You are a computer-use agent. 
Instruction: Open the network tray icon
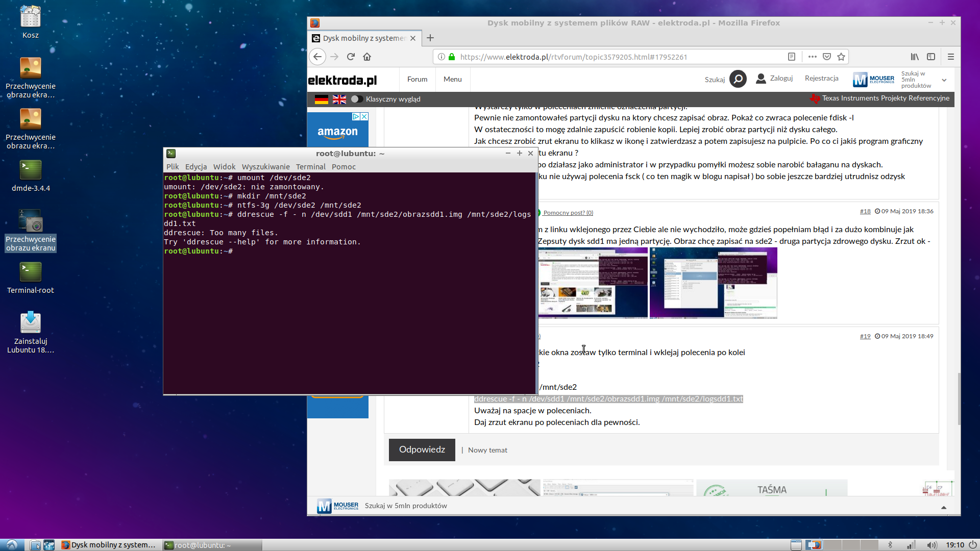(911, 545)
